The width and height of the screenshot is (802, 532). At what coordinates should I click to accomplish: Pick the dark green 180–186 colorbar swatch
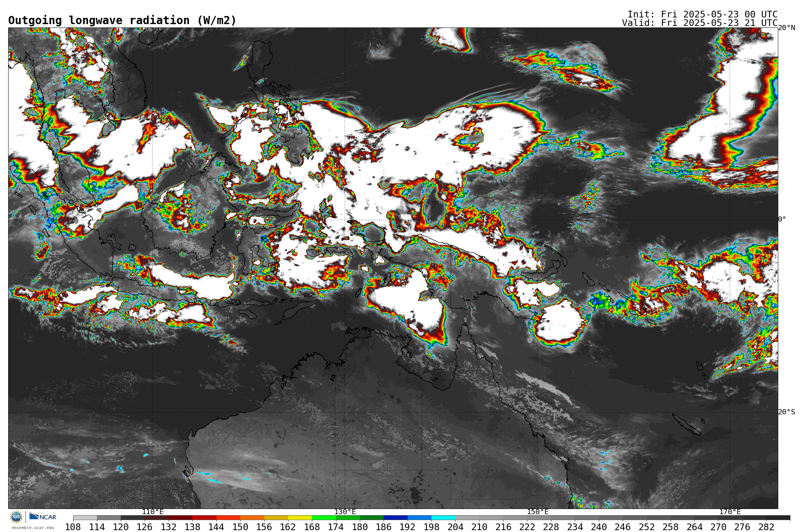[x=372, y=518]
